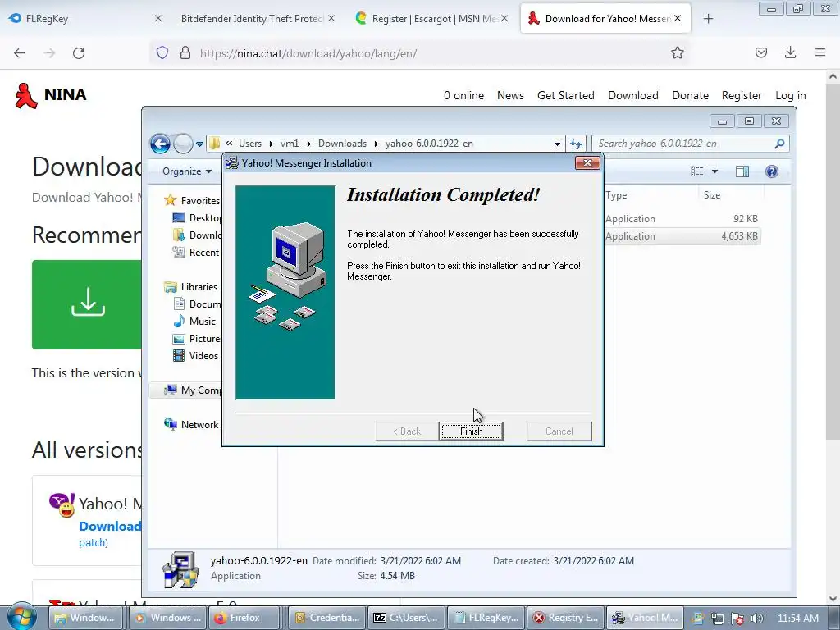Open the Credential Manager taskbar button

tap(327, 618)
